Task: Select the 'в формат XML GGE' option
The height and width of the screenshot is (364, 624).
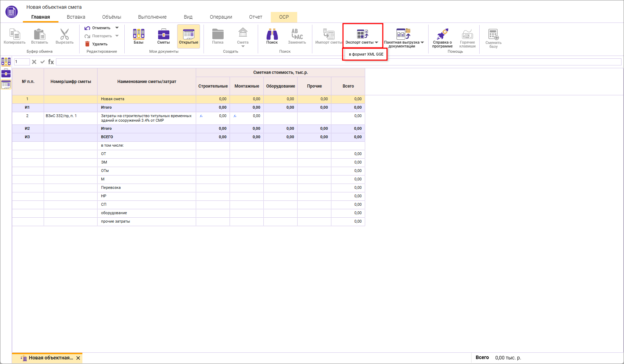Action: click(366, 54)
